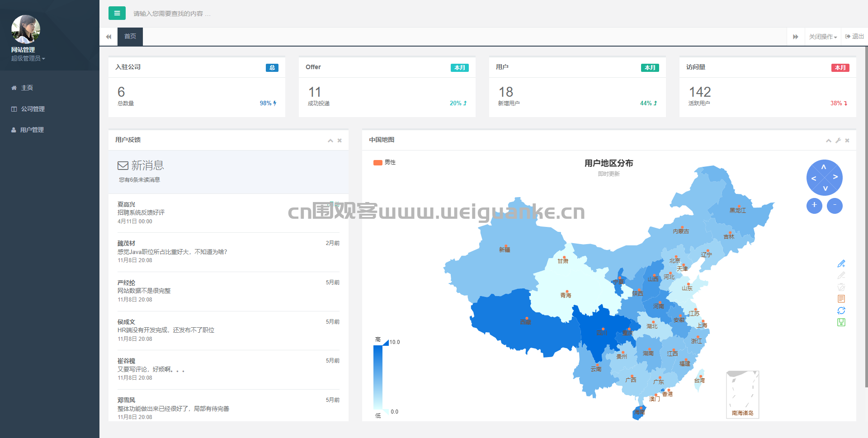The width and height of the screenshot is (868, 438).
Task: Open feedback message from 侯成文
Action: click(x=228, y=330)
